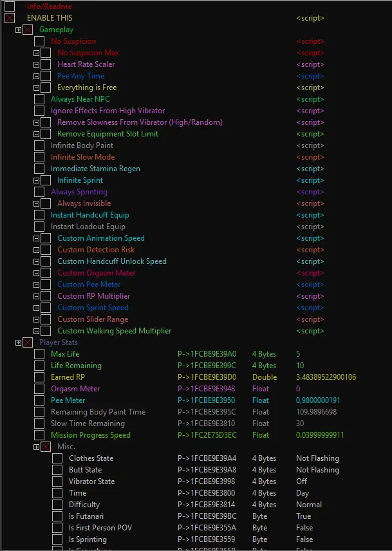Select the Always Invisible entry label
Screen dimensions: 392x551
(84, 203)
